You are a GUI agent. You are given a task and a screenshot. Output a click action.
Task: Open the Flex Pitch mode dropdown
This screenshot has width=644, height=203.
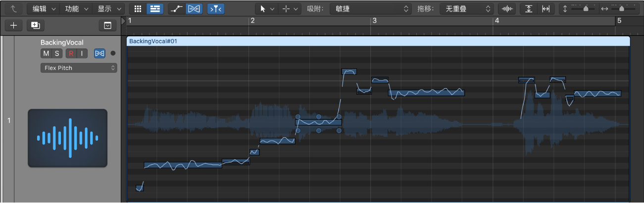click(x=79, y=68)
